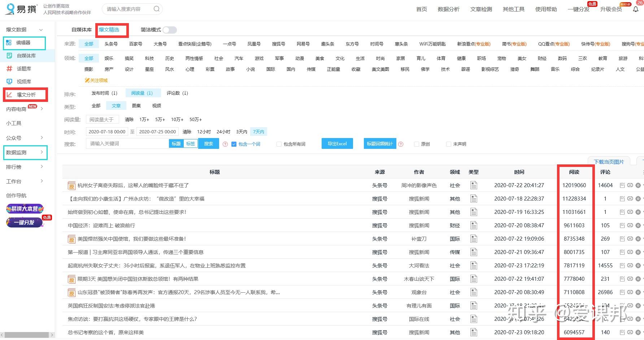
Task: Open 爆文分析 in the sidebar
Action: tap(26, 95)
